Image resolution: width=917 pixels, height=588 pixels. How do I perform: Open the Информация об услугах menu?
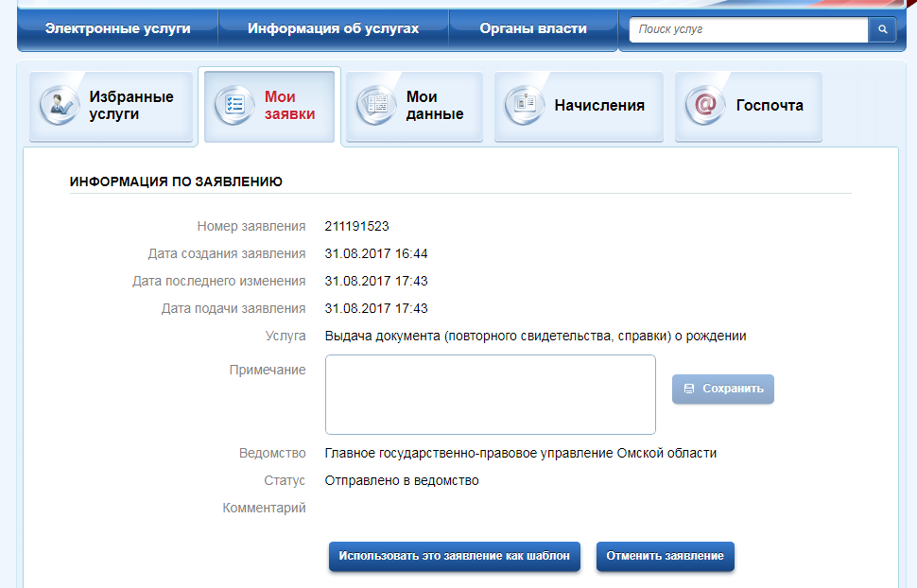tap(333, 28)
